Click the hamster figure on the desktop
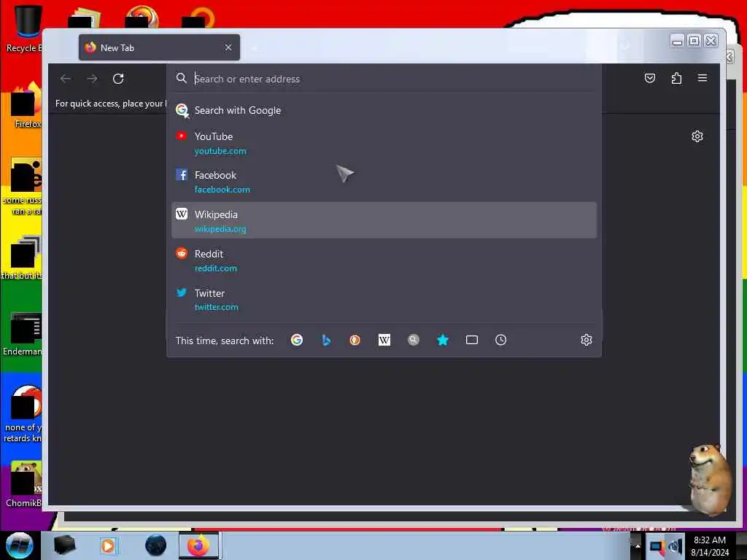747x560 pixels. point(711,480)
